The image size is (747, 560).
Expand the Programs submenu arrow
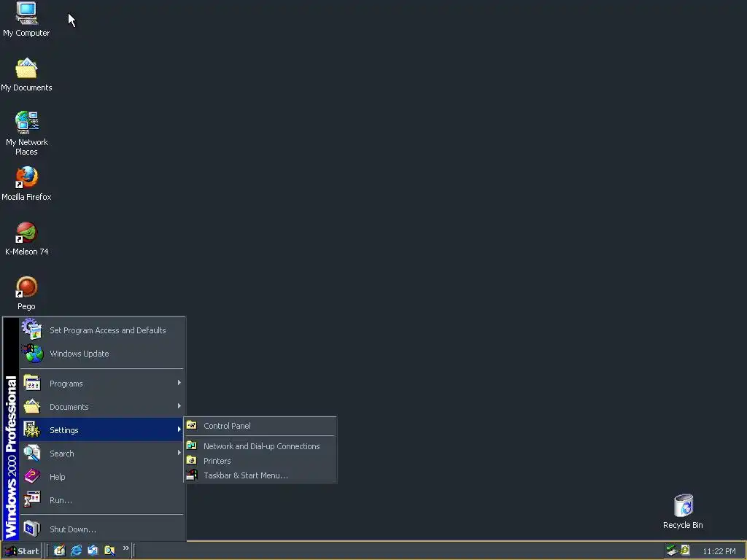tap(179, 383)
